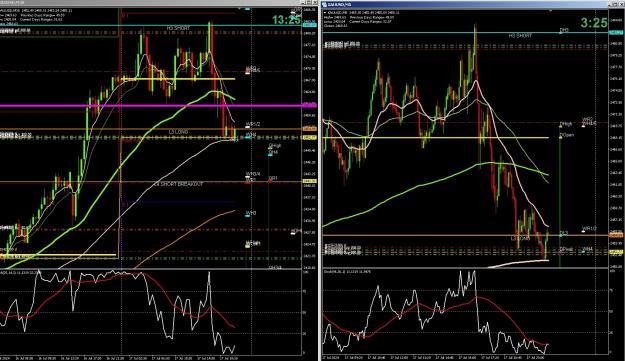Select the DR1 label on left chart
Viewport: 625px width, 361px height.
tap(273, 178)
